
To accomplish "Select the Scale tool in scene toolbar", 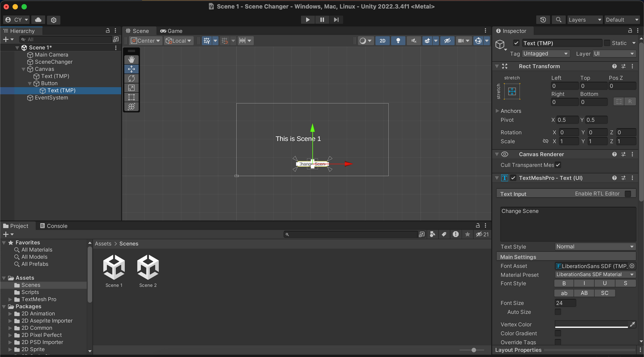I will click(x=131, y=88).
